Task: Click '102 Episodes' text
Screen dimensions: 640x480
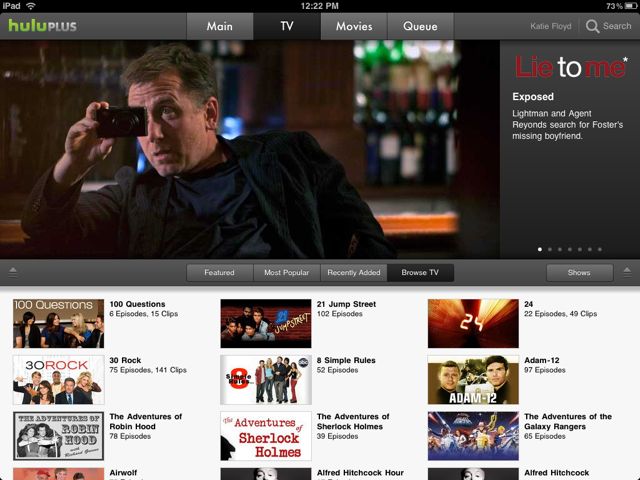Action: (x=340, y=314)
